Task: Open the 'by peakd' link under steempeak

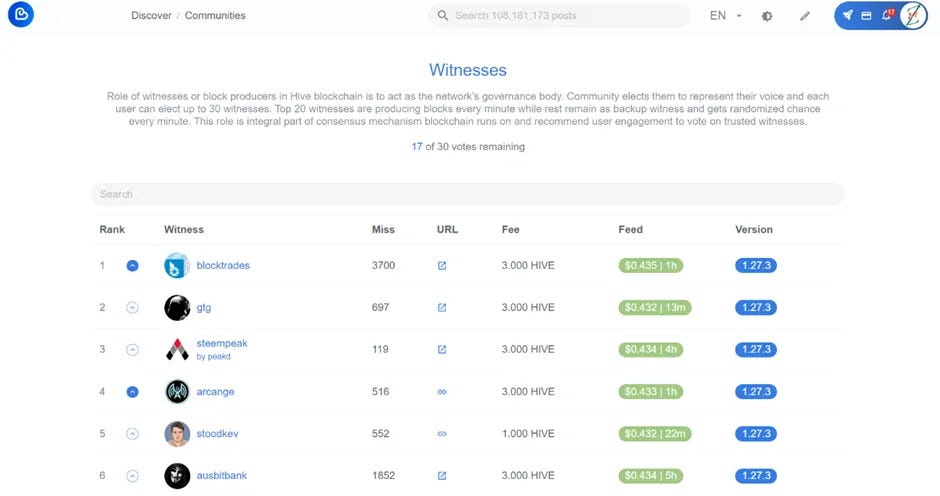Action: pyautogui.click(x=213, y=356)
